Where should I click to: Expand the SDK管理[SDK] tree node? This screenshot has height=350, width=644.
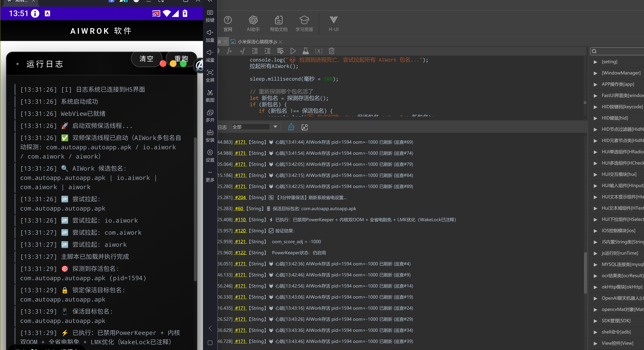[595, 321]
